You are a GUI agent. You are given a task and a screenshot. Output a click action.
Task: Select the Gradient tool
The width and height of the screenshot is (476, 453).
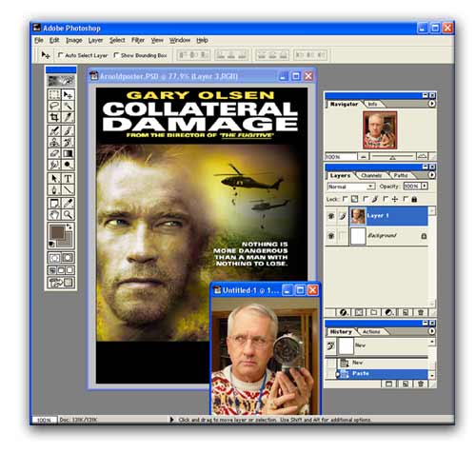tap(68, 153)
